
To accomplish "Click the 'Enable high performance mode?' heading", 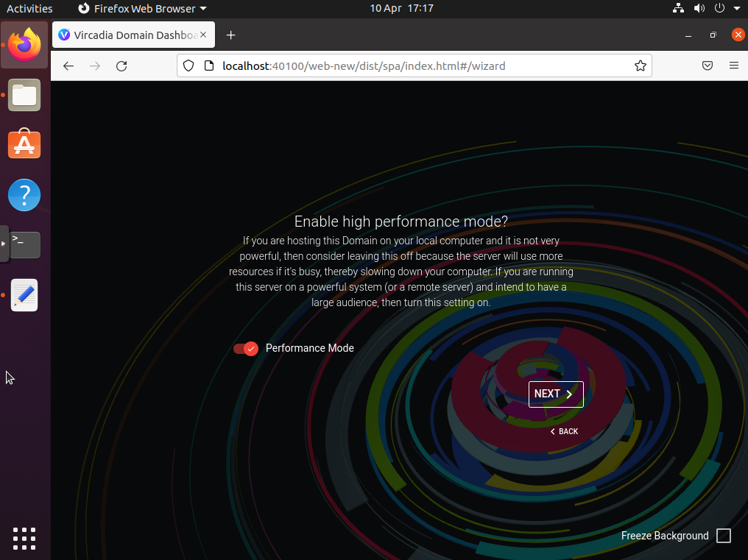I will [401, 221].
